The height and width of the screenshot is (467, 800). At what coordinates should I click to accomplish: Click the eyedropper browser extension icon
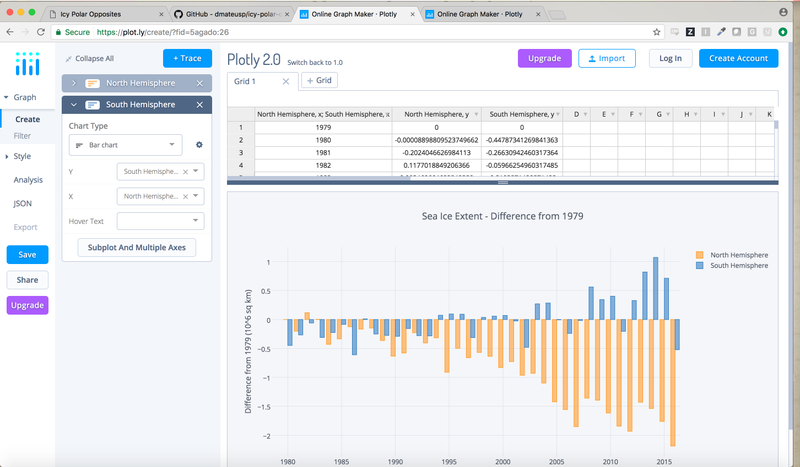[x=722, y=32]
